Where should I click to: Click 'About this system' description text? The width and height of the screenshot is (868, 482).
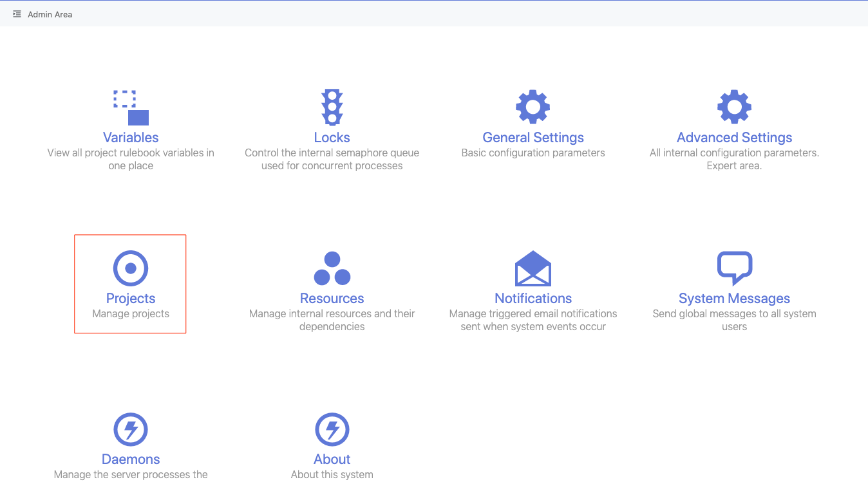click(332, 474)
